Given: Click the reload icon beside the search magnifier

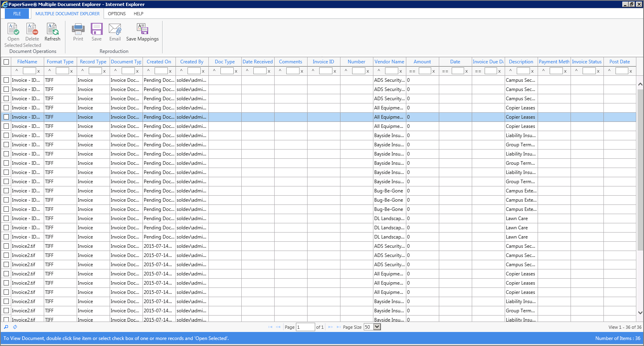Looking at the screenshot, I should [15, 327].
